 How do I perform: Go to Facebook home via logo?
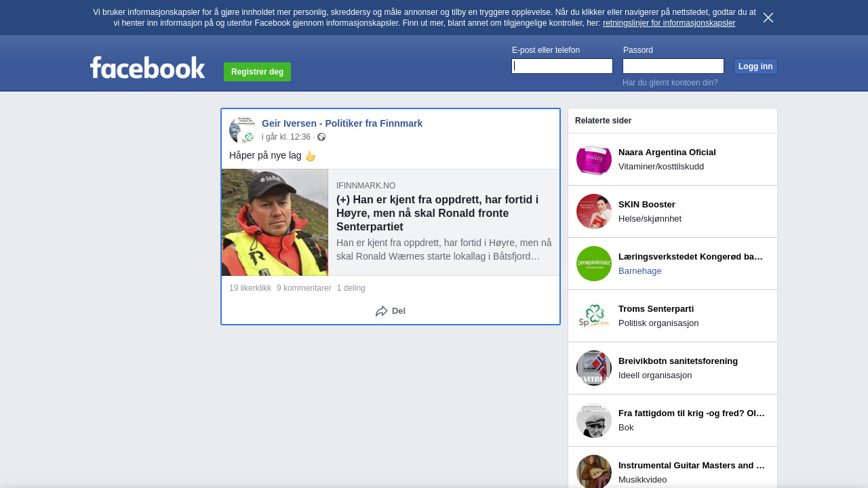pos(147,67)
